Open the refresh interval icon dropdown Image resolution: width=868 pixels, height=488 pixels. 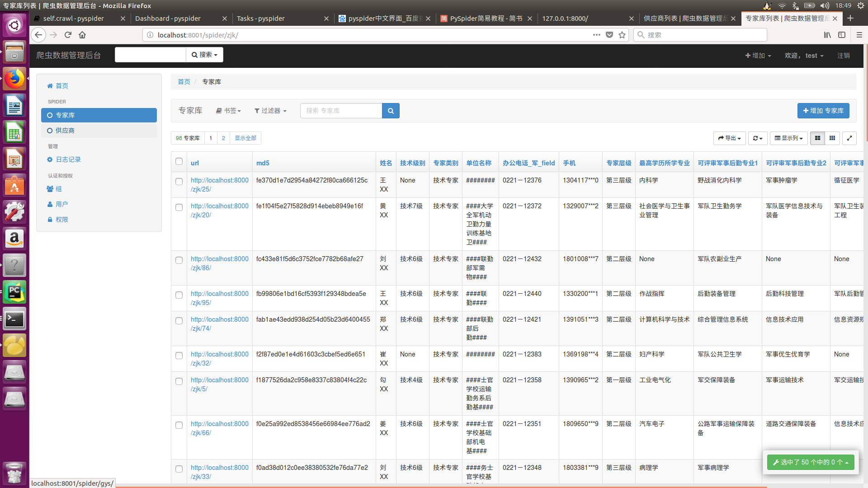758,138
